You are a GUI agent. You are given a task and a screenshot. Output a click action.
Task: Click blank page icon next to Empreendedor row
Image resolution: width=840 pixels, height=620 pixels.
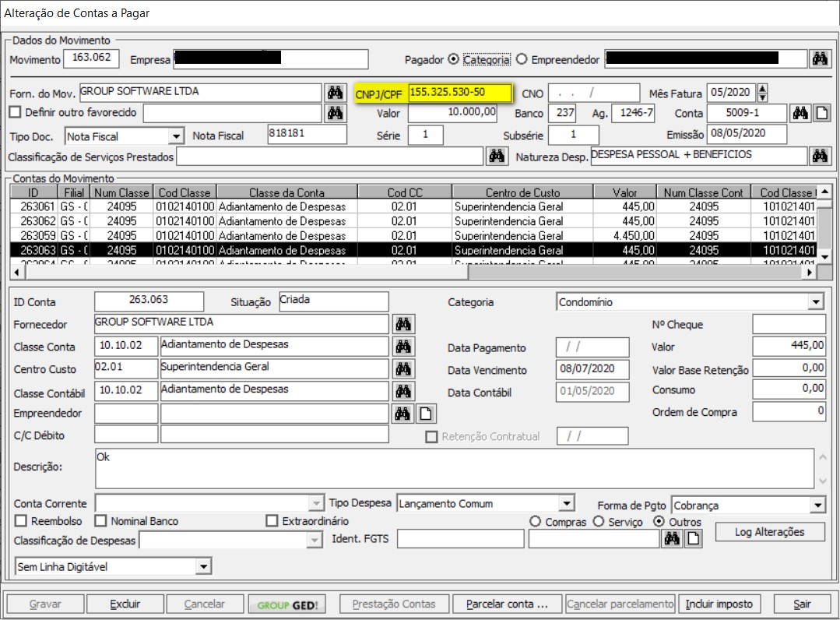[424, 414]
